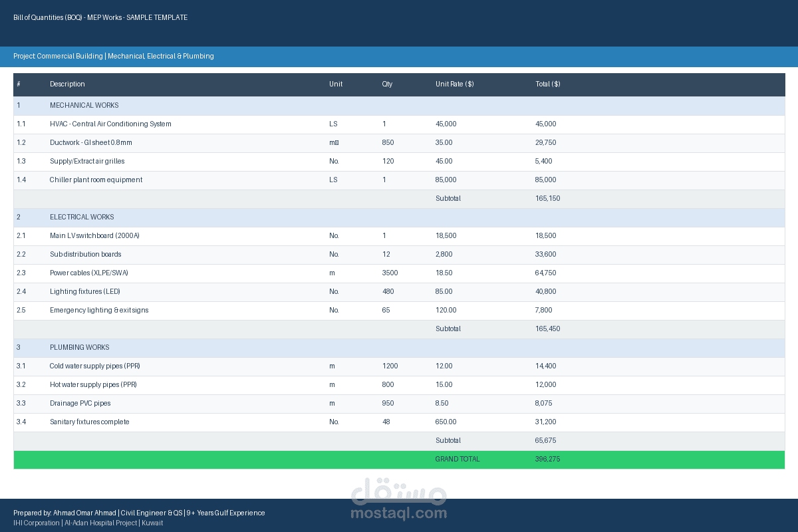Click unit rate '35.00' in the Ductwork row

[444, 143]
